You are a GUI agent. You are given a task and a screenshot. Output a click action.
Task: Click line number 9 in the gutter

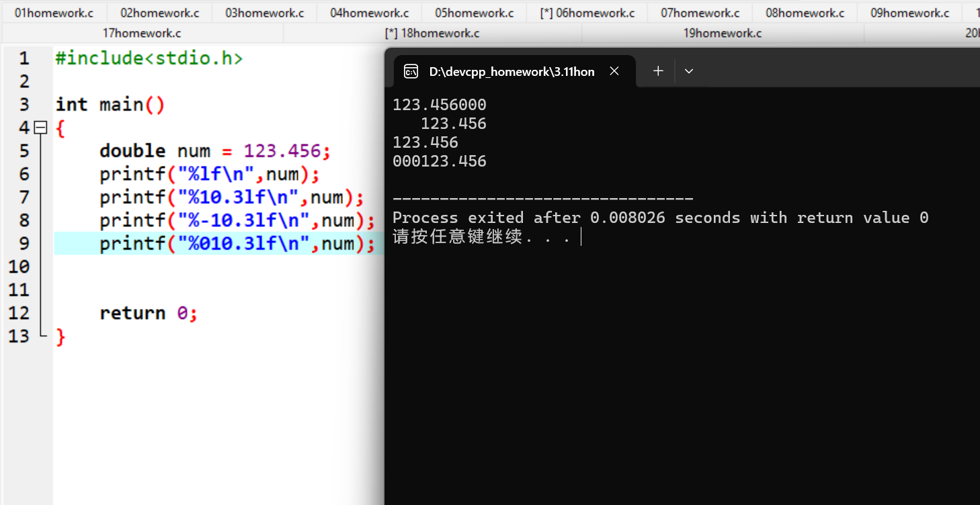pos(24,243)
